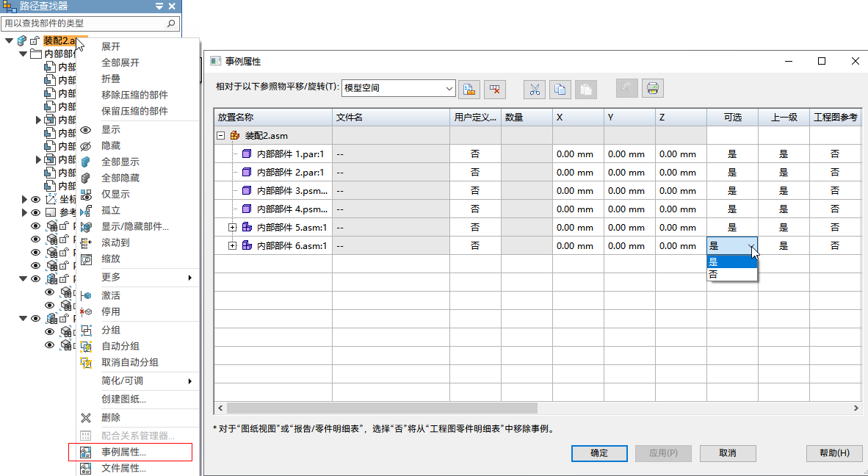Choose 全部展开 from context menu
This screenshot has width=868, height=476.
point(120,62)
